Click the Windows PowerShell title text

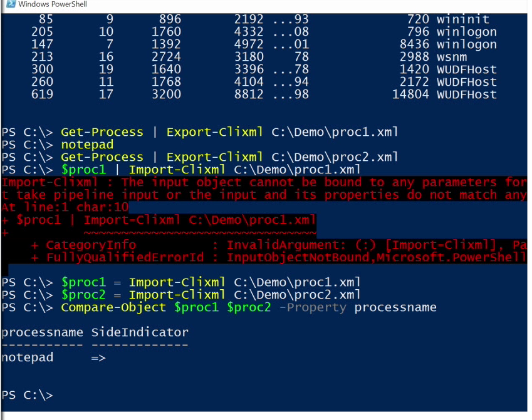pyautogui.click(x=53, y=4)
